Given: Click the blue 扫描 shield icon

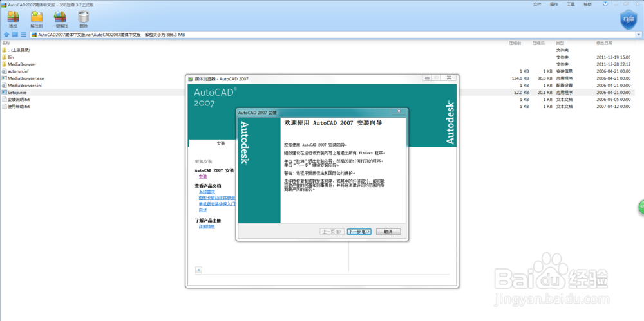Looking at the screenshot, I should (628, 20).
